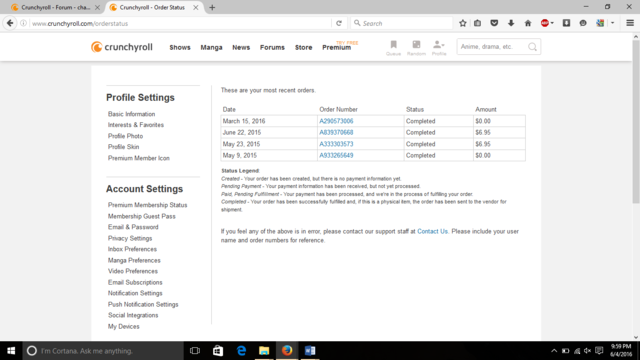Expand hidden system tray icons

click(x=554, y=351)
